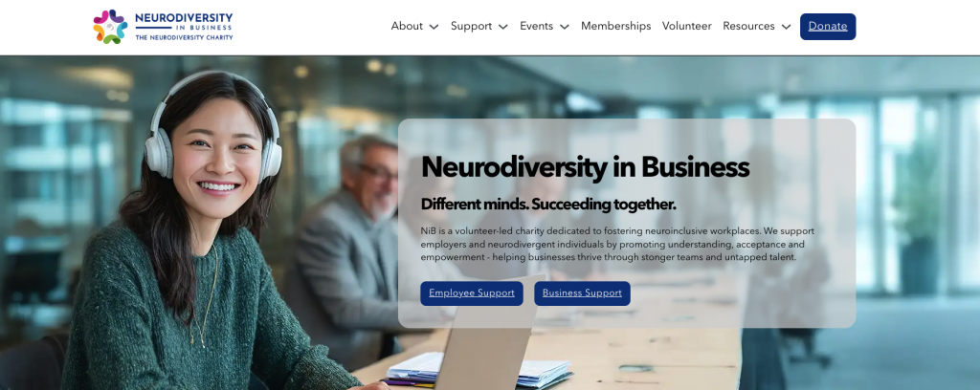Click the colorful Neurodiversity in Business logo icon
The height and width of the screenshot is (390, 980).
click(x=111, y=27)
